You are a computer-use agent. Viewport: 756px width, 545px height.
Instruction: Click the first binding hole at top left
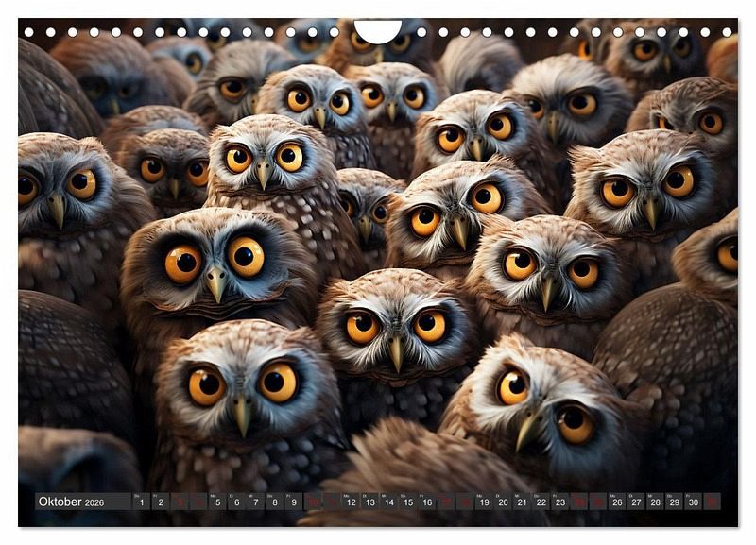tap(28, 32)
